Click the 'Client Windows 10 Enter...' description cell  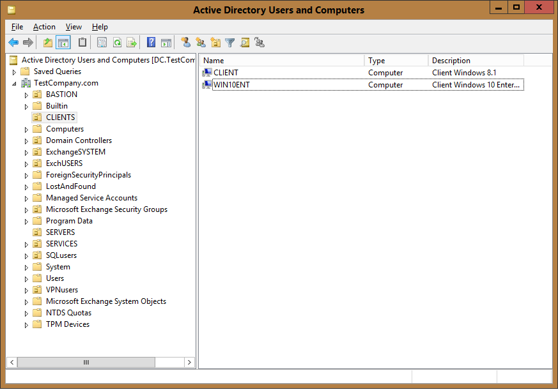(x=476, y=85)
